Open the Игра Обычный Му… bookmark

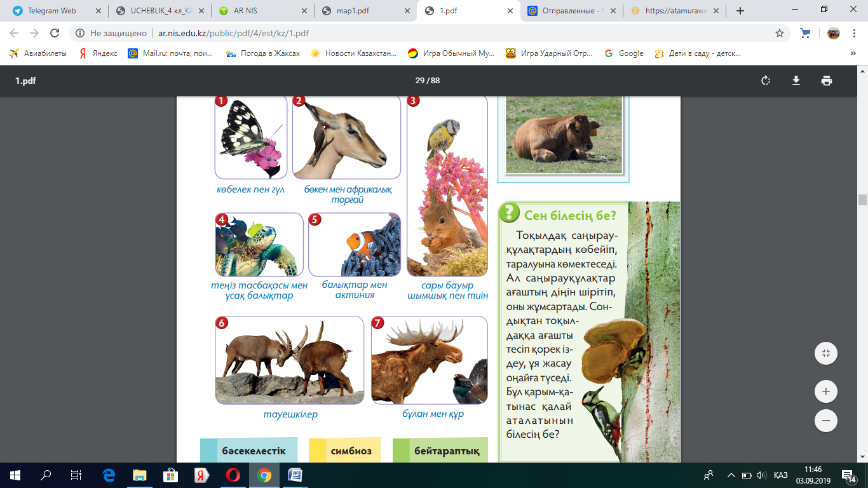point(452,54)
